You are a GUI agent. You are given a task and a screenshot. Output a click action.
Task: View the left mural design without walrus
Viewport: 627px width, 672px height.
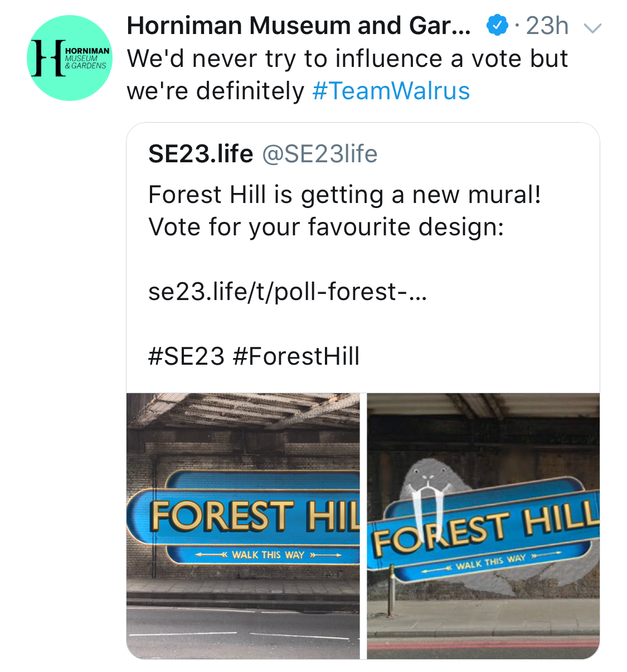243,525
